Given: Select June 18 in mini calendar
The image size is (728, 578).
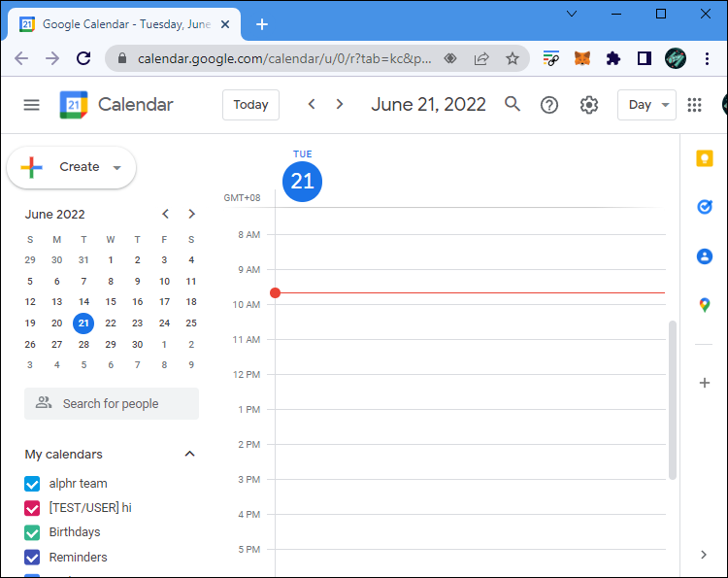Looking at the screenshot, I should [x=191, y=301].
